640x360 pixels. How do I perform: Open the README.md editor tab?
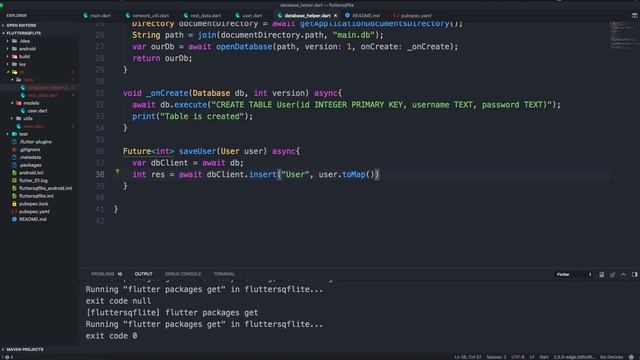coord(362,16)
